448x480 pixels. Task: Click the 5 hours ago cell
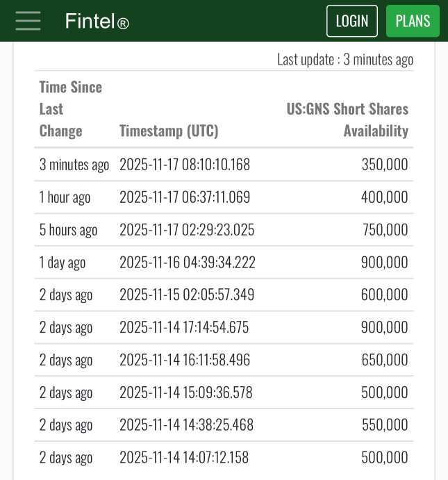tap(68, 230)
